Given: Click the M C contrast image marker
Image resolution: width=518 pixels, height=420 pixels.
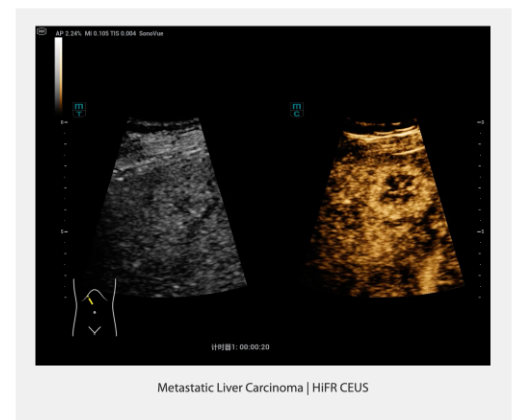Looking at the screenshot, I should (x=297, y=110).
